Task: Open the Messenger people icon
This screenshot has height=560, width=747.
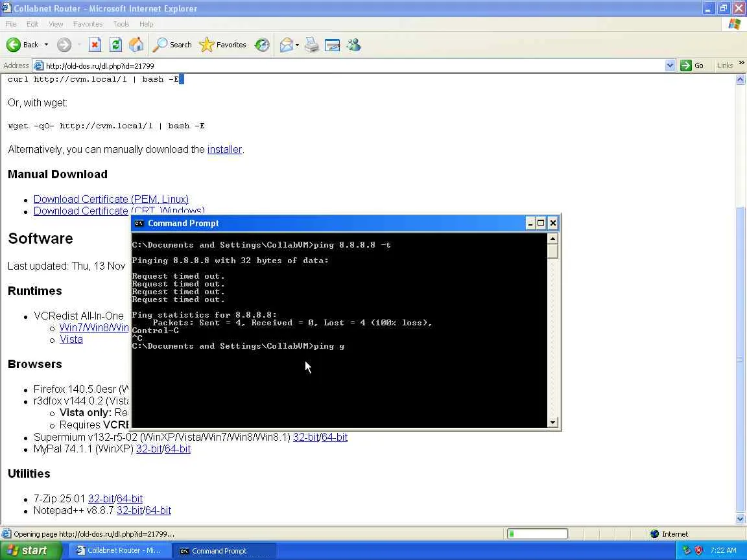Action: tap(353, 45)
